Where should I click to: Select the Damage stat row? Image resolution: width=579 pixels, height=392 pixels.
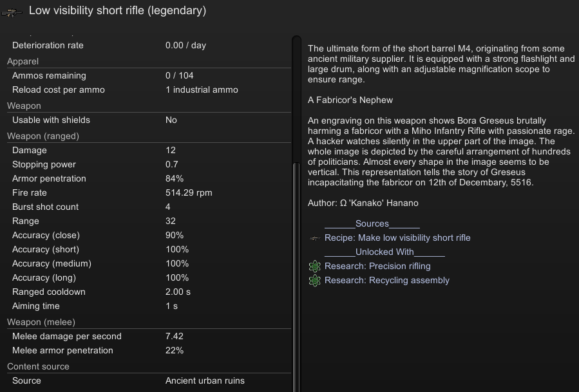pyautogui.click(x=149, y=150)
